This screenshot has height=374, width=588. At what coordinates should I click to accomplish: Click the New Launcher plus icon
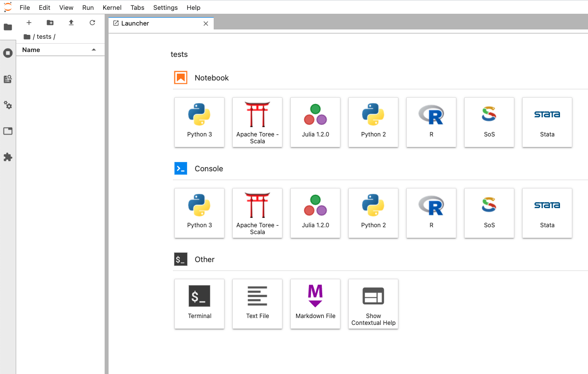pos(29,23)
